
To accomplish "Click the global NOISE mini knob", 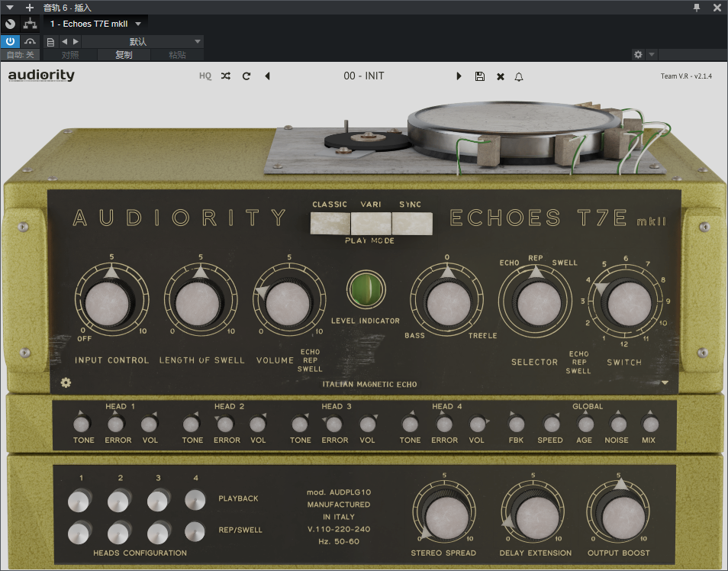I will [x=618, y=424].
